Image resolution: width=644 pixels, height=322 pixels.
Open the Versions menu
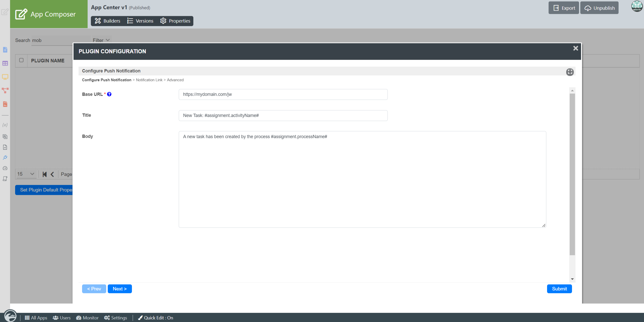pos(140,21)
